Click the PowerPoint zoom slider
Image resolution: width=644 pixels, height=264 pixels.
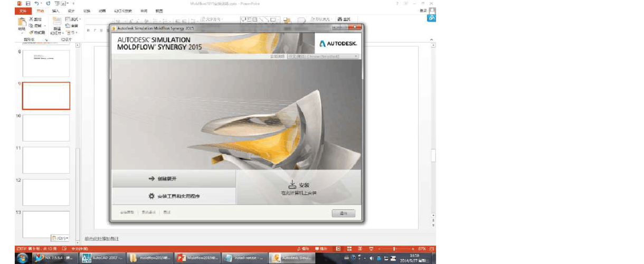pyautogui.click(x=394, y=248)
